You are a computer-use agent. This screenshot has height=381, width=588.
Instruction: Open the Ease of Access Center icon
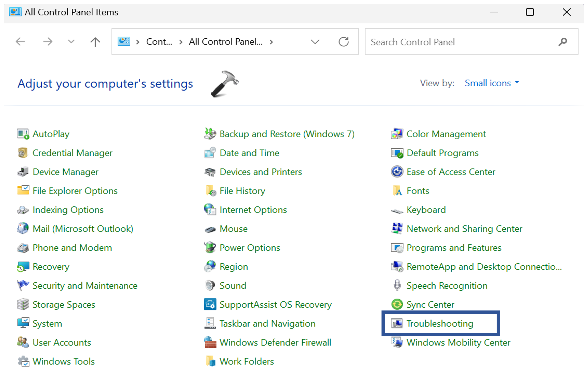click(397, 172)
